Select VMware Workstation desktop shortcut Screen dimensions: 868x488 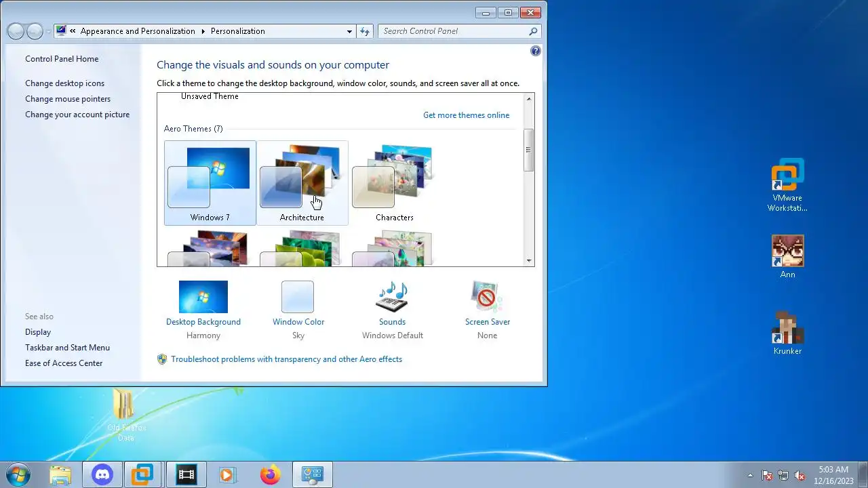787,185
